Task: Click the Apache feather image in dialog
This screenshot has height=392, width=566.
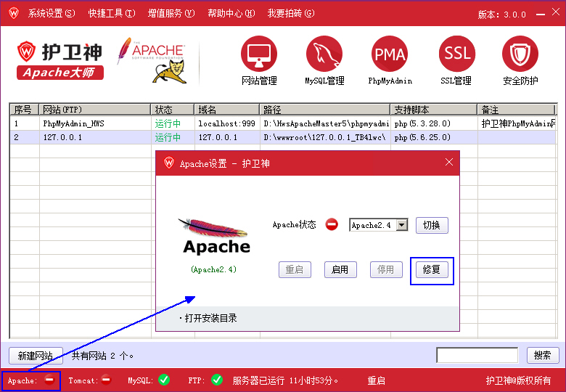Action: [213, 228]
